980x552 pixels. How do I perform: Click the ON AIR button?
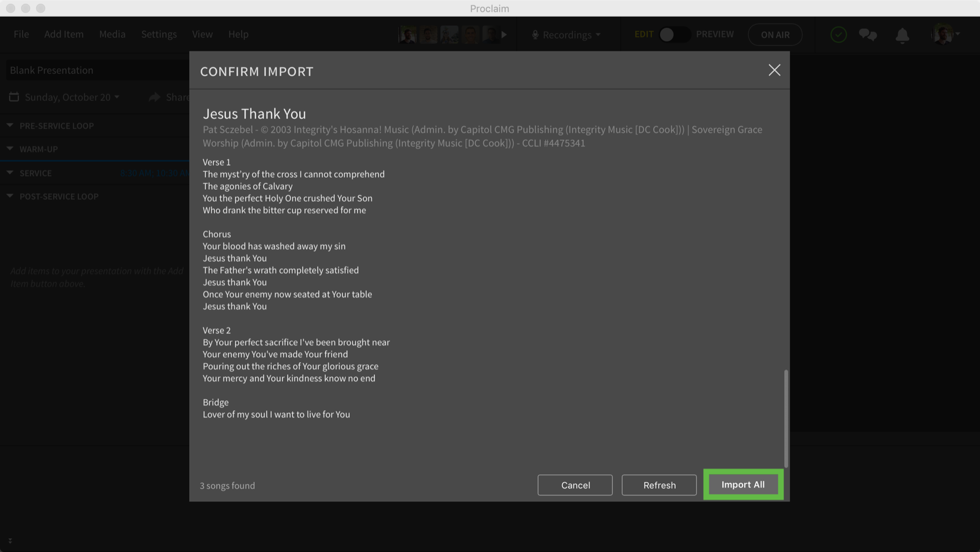click(x=775, y=35)
